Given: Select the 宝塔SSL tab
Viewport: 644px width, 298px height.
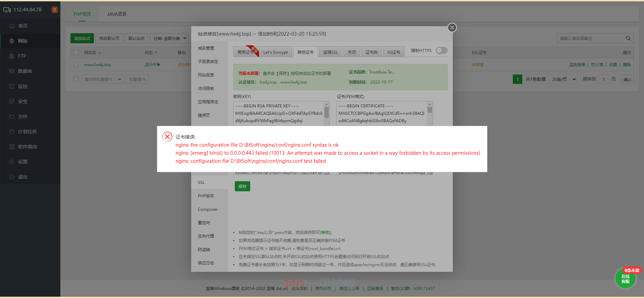Looking at the screenshot, I should pyautogui.click(x=331, y=52).
